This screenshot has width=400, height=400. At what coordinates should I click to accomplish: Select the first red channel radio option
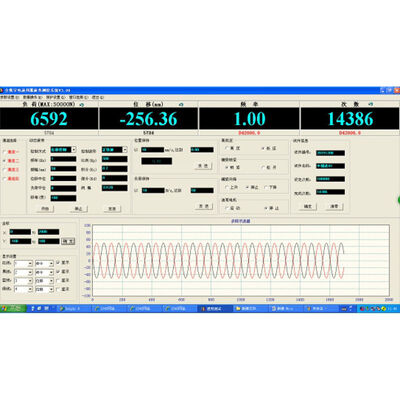point(5,152)
